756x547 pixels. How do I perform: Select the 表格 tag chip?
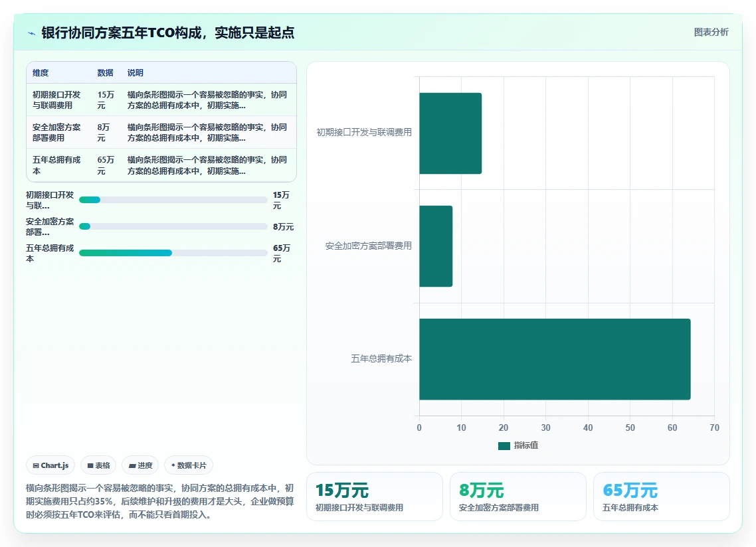(x=98, y=465)
